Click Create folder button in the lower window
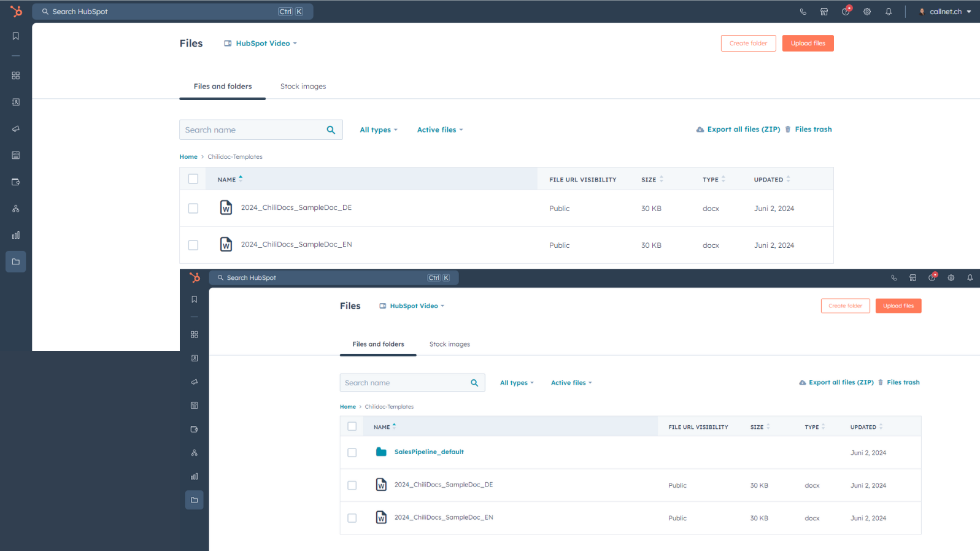Viewport: 980px width, 551px height. [846, 306]
